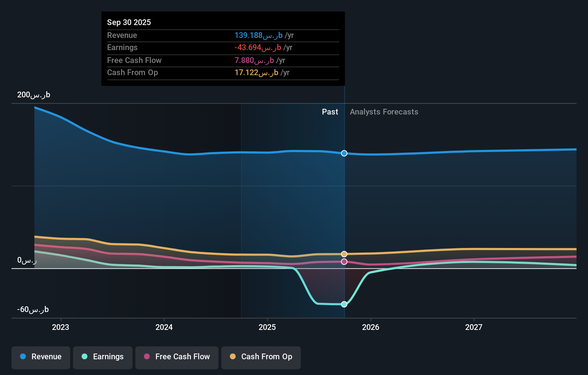This screenshot has height=375, width=588.
Task: Select the blue Revenue legend icon
Action: (23, 357)
